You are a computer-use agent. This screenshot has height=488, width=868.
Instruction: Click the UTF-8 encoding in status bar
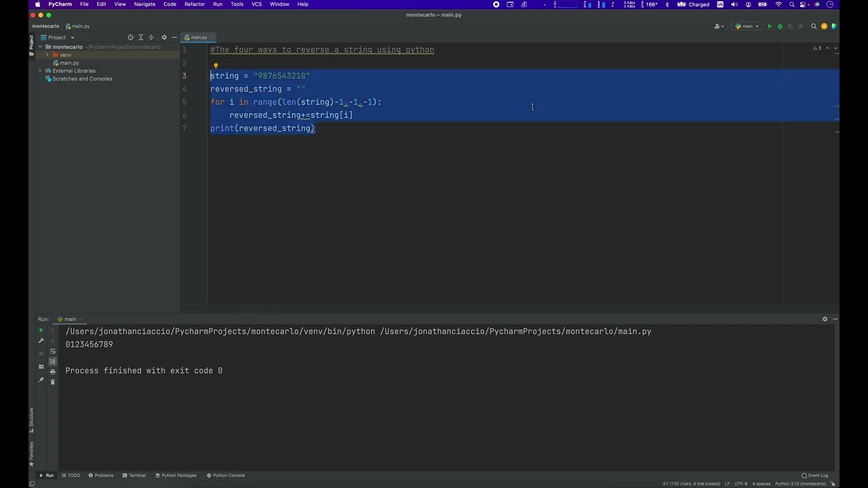pos(741,484)
